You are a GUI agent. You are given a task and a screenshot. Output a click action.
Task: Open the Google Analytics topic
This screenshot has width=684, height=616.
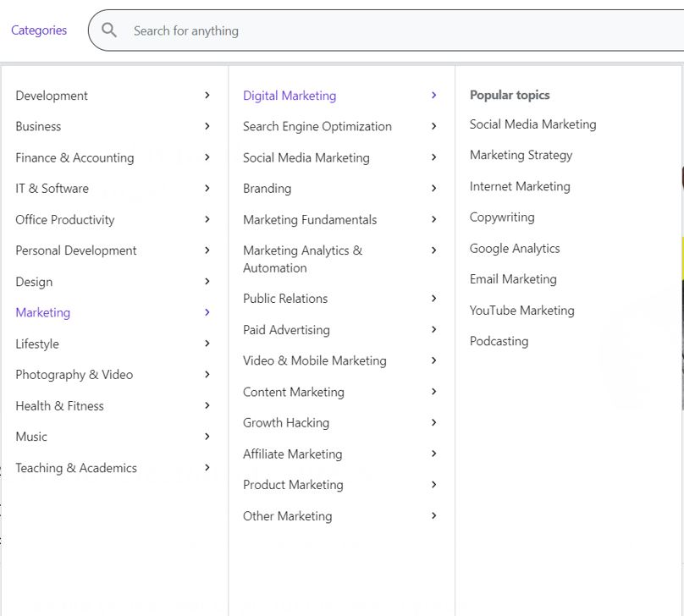pos(515,249)
